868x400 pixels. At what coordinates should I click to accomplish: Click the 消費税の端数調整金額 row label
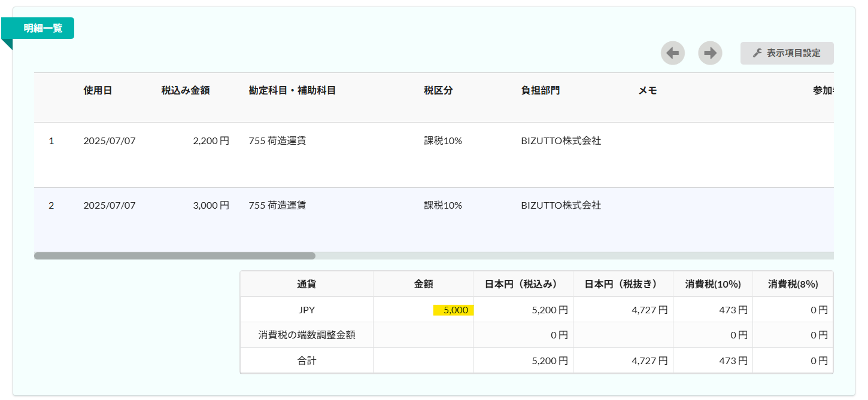[306, 335]
